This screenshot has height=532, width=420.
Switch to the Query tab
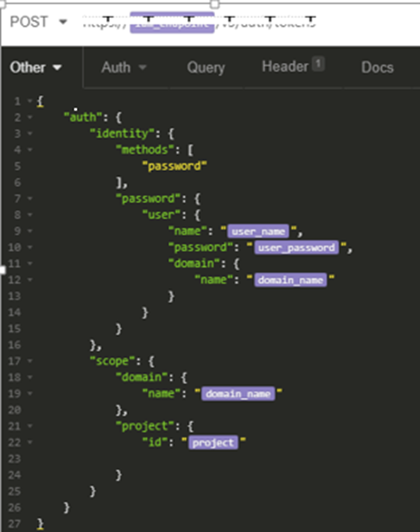coord(206,67)
